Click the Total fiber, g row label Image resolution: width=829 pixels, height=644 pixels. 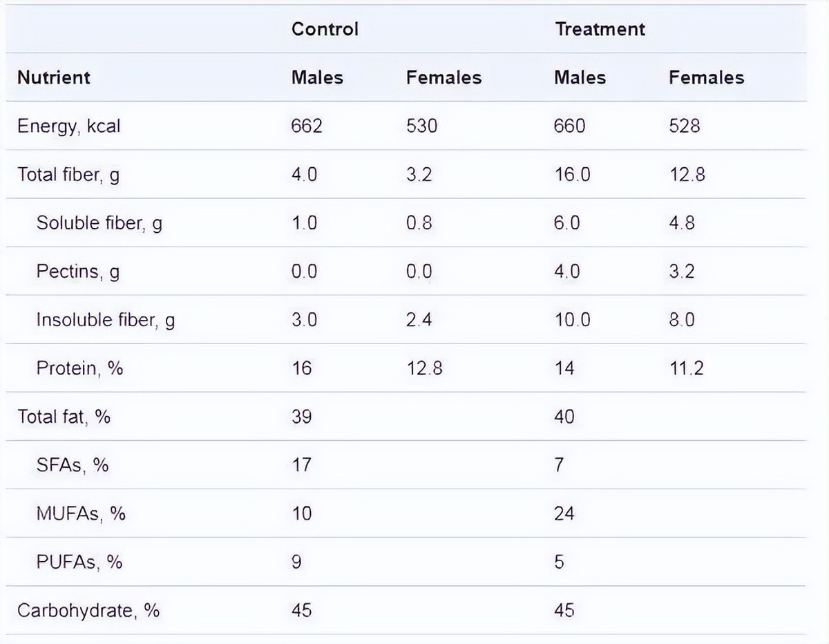point(68,174)
